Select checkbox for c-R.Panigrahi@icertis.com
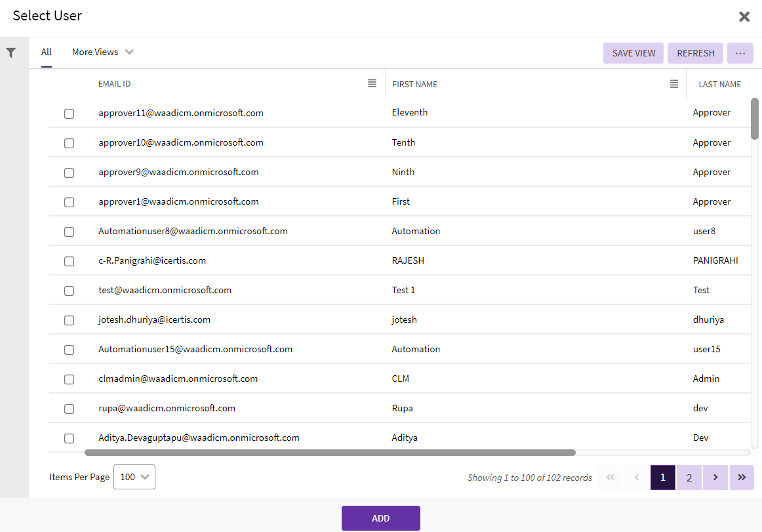762x532 pixels. pos(69,261)
